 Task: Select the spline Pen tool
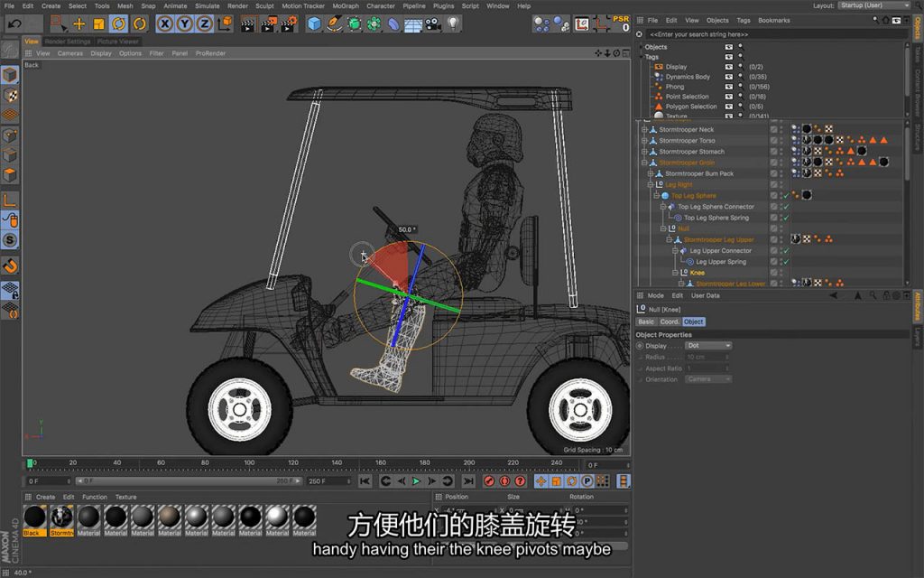334,24
